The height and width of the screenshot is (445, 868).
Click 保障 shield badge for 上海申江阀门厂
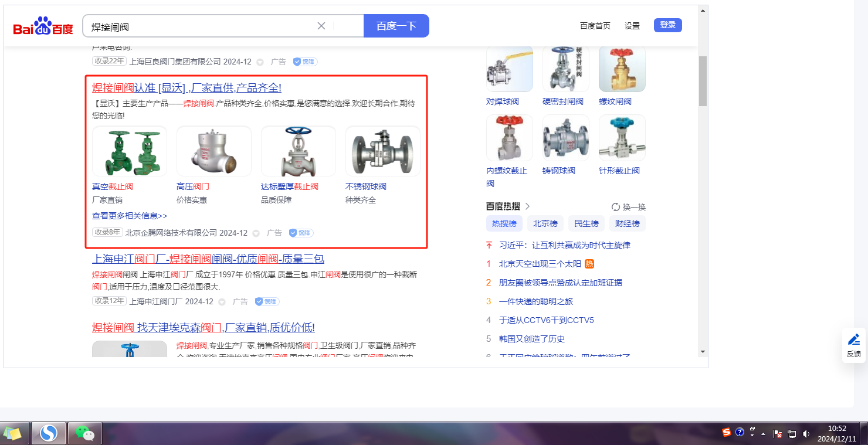267,301
